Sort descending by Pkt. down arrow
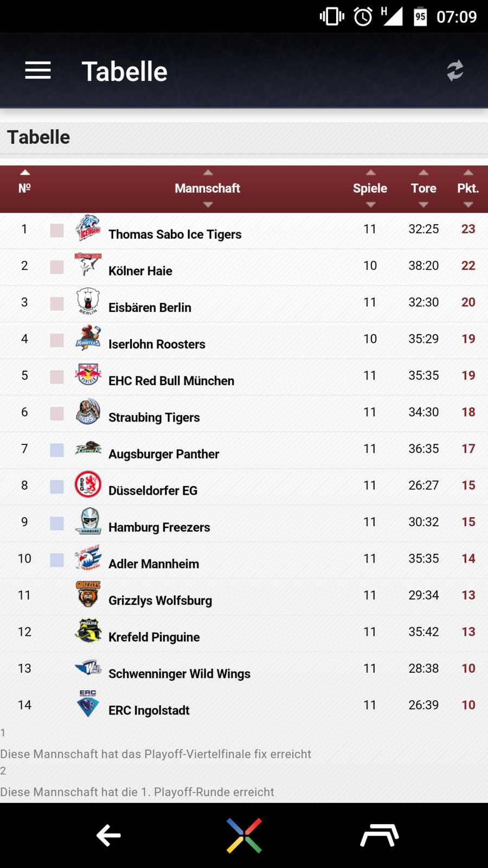The image size is (488, 868). pyautogui.click(x=468, y=205)
